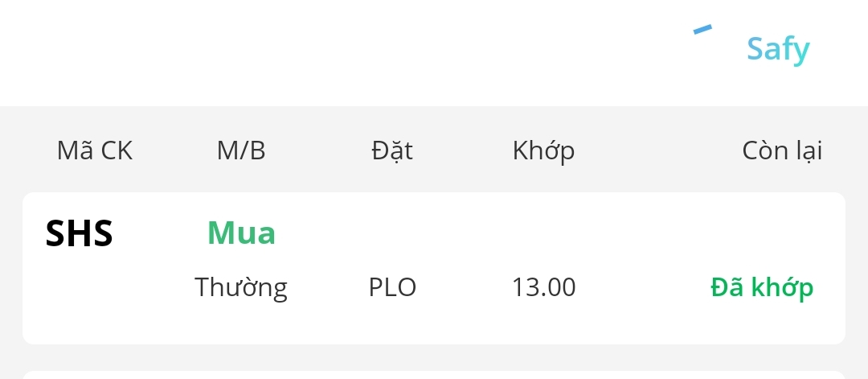868x379 pixels.
Task: Tap the Thường order type text
Action: 241,287
